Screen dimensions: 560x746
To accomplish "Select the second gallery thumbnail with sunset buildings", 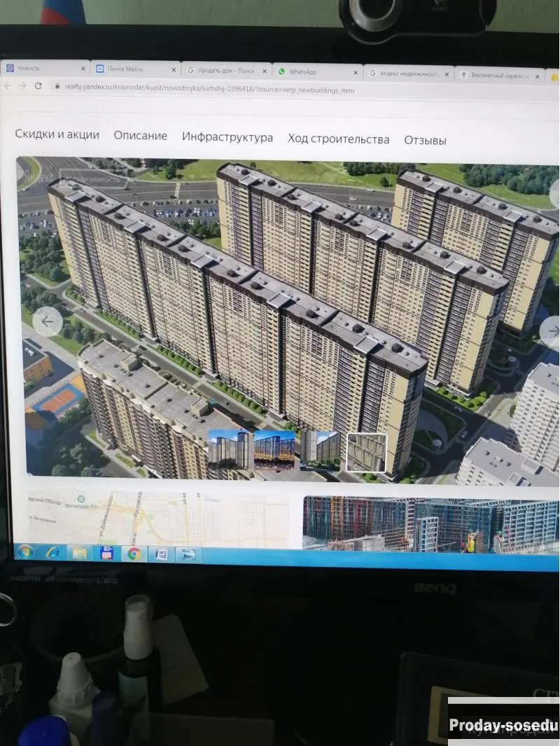I will pos(274,450).
